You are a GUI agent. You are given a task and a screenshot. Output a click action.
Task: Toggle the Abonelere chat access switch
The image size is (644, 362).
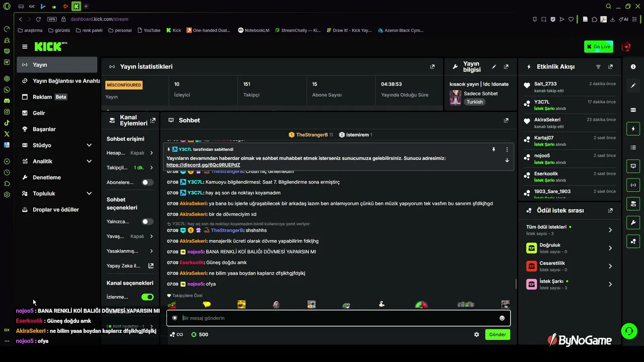(x=147, y=183)
